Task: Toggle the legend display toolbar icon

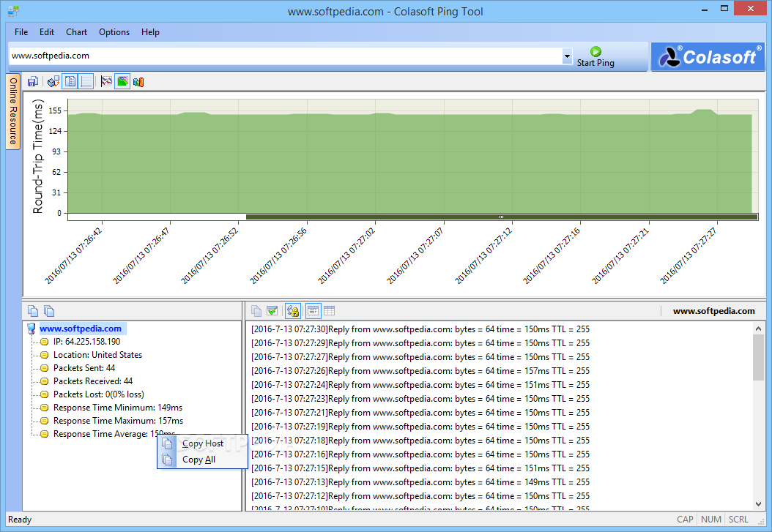Action: pyautogui.click(x=70, y=82)
